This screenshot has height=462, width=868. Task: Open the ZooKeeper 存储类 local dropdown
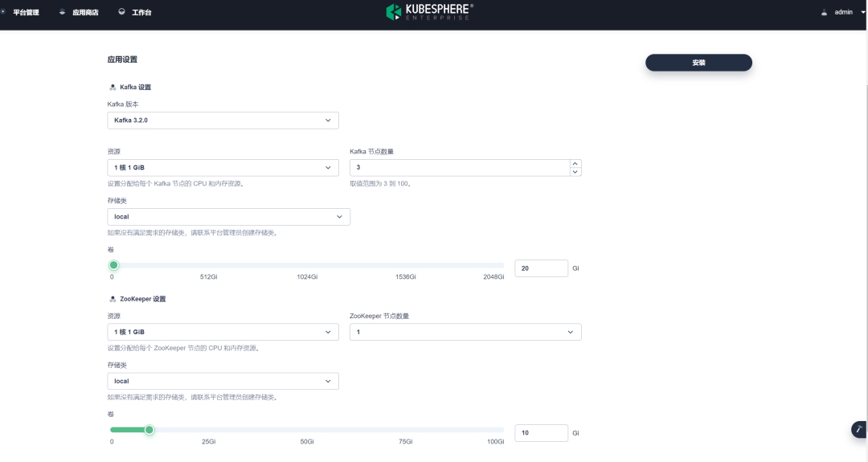point(223,381)
